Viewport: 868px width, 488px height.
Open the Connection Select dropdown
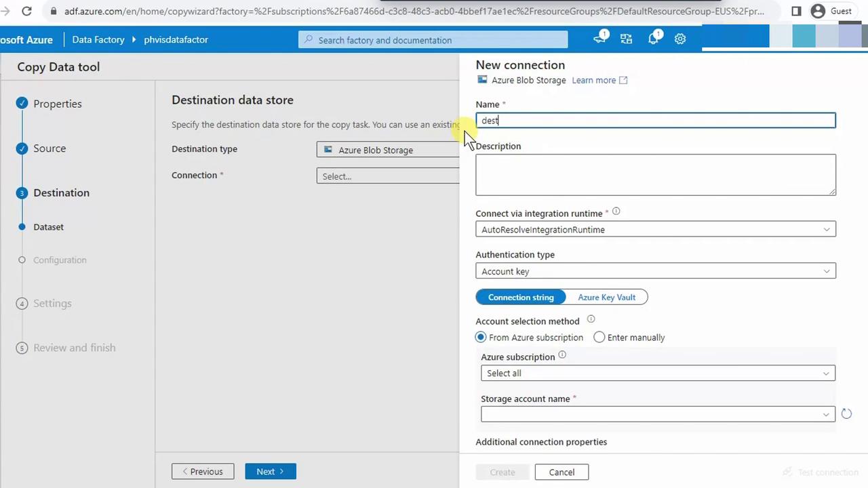388,176
